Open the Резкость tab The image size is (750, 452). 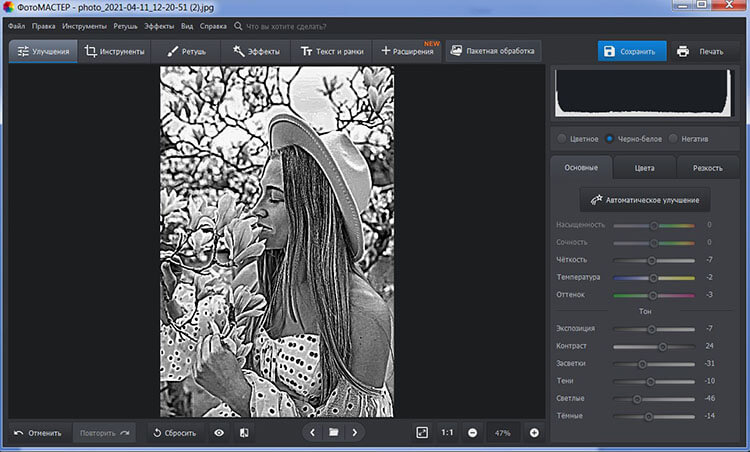click(707, 168)
